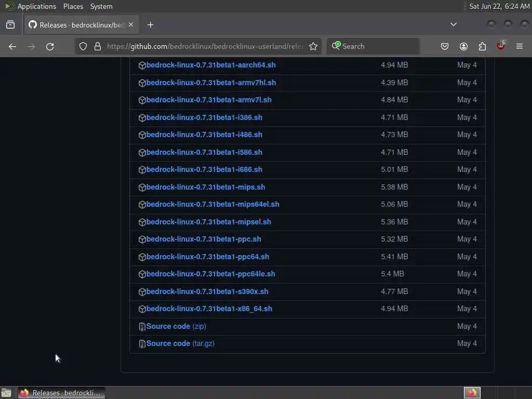Open System menu
Screen dimensions: 532x399
point(101,6)
